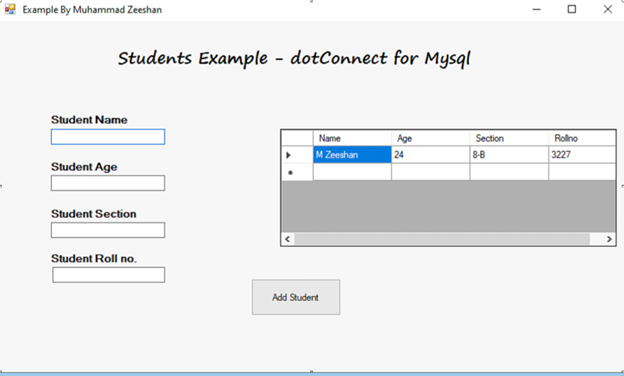Select the M Zeeshan name cell

(352, 155)
